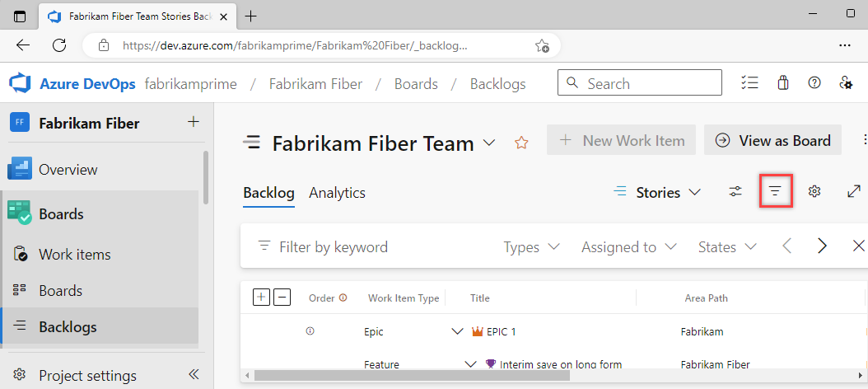
Task: Click the info icon in the EPIC 1 row
Action: [x=310, y=331]
